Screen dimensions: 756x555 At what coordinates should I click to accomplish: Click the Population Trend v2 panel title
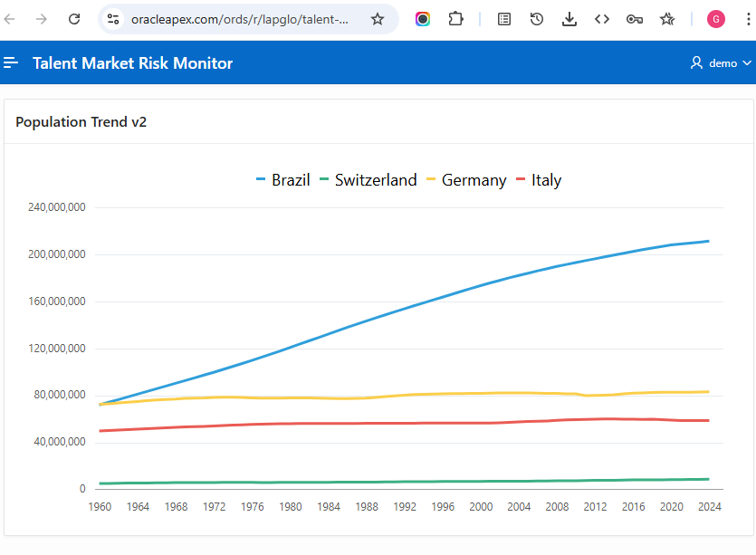(x=81, y=121)
